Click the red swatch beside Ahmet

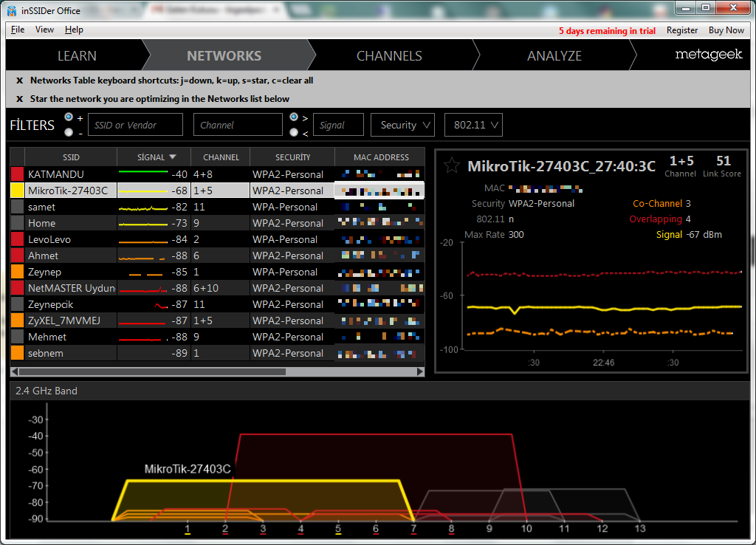pos(18,256)
